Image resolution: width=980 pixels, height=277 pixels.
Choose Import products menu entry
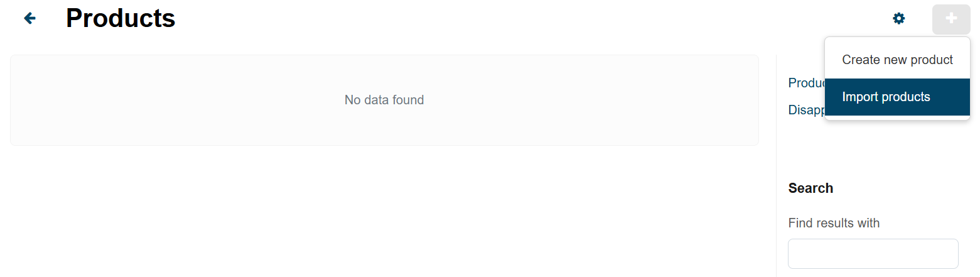click(x=897, y=97)
